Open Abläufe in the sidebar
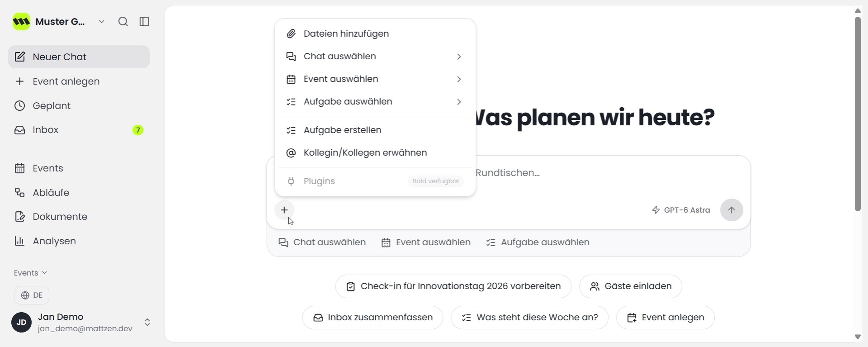The height and width of the screenshot is (347, 868). pos(79,193)
